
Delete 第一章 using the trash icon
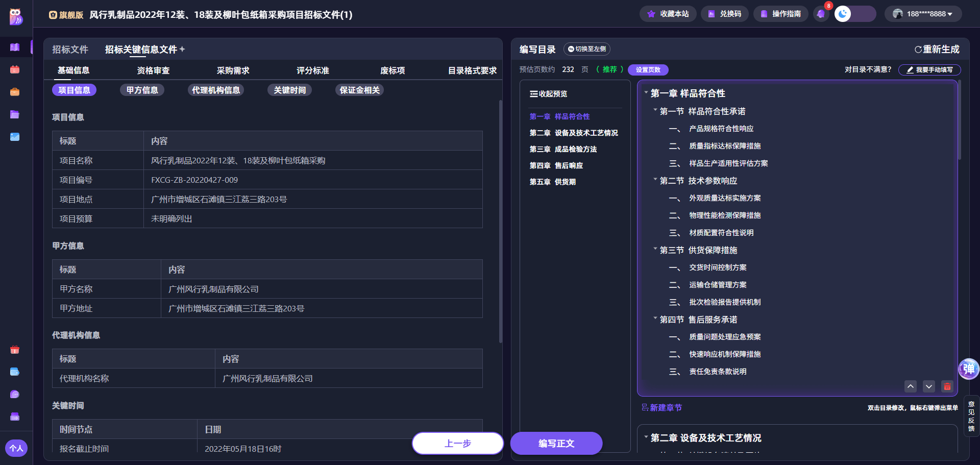coord(947,387)
